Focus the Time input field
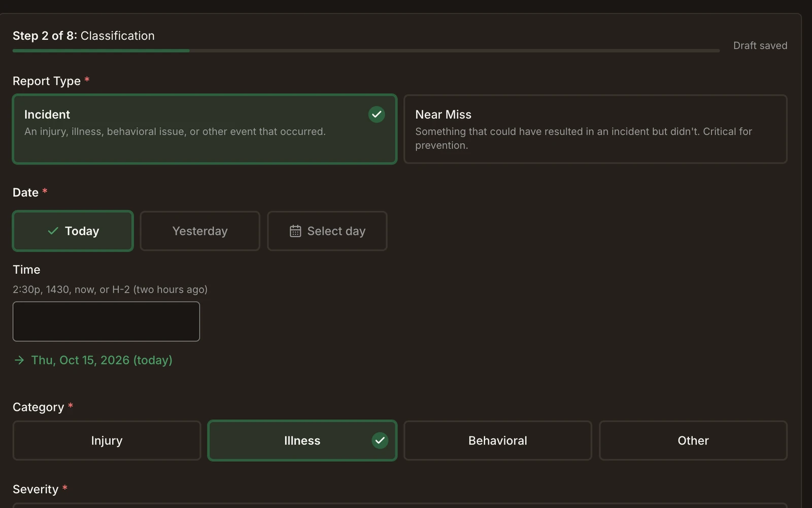This screenshot has height=508, width=812. [x=106, y=322]
